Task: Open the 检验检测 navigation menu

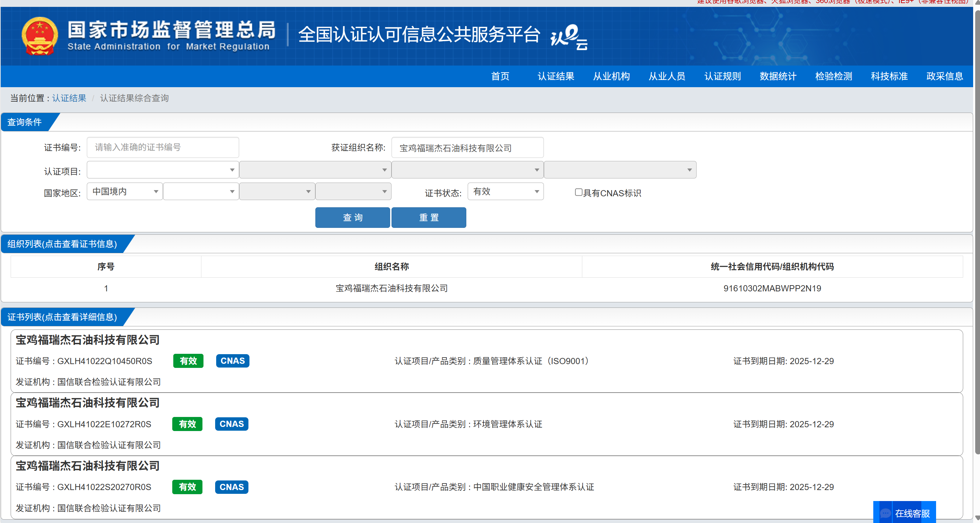Action: pyautogui.click(x=833, y=76)
